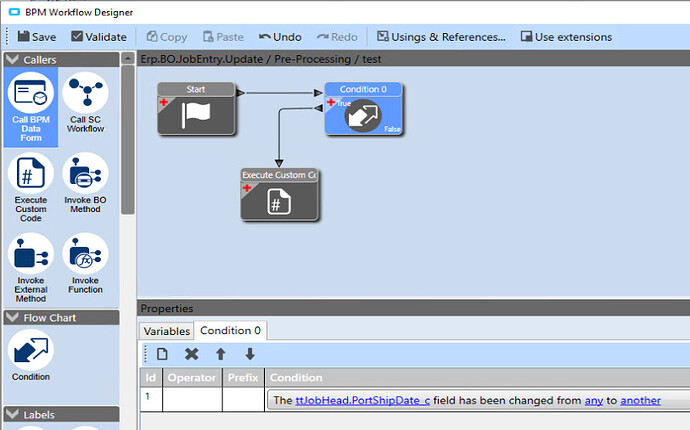Click the Condition column header

pyautogui.click(x=477, y=378)
